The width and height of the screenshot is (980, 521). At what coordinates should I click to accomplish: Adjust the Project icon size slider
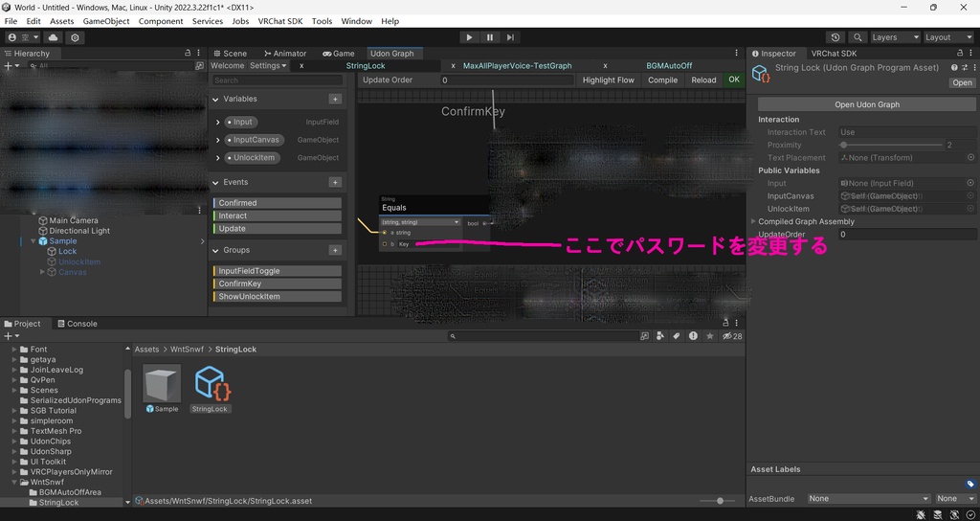(716, 501)
